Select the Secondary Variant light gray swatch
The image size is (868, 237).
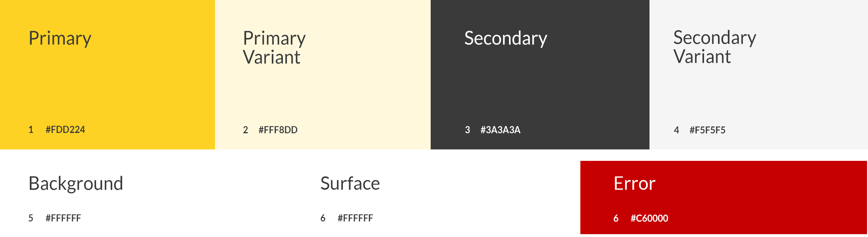pos(759,75)
